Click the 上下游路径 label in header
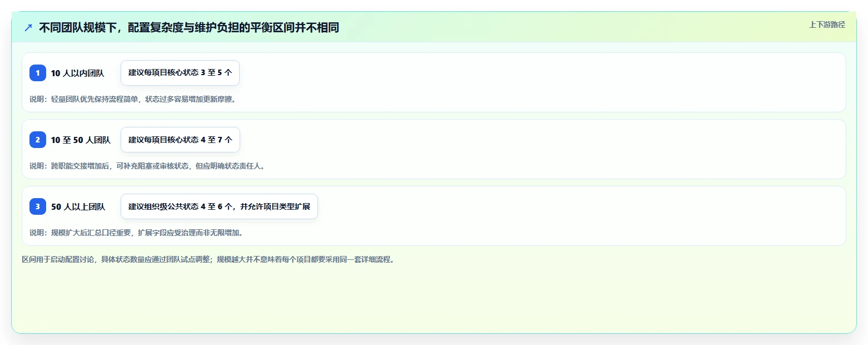 (x=827, y=24)
